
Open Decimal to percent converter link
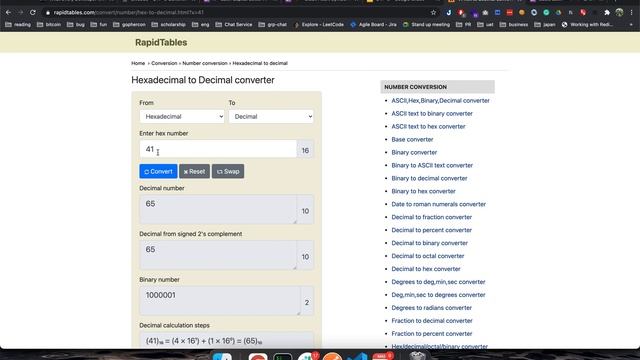point(431,230)
